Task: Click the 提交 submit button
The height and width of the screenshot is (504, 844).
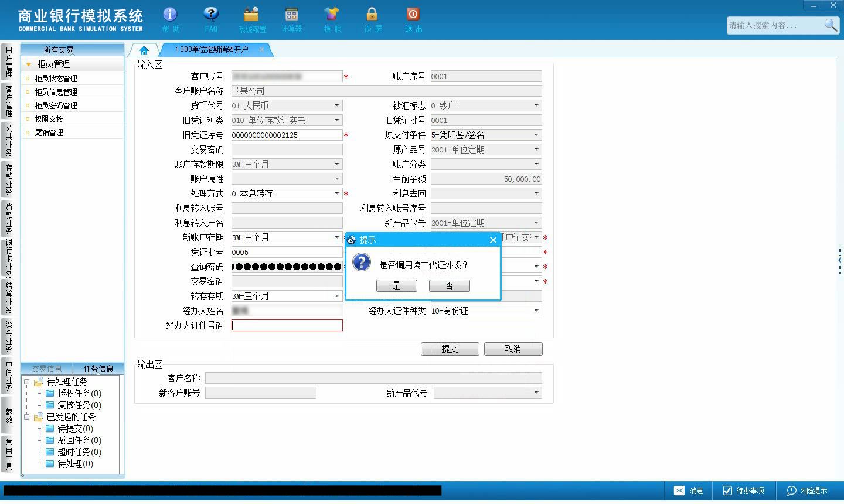Action: tap(450, 349)
